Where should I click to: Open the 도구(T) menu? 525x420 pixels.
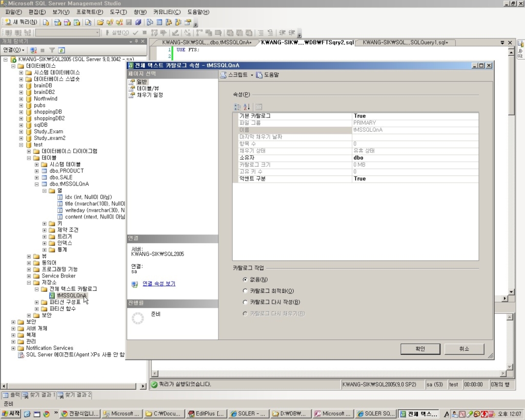click(118, 12)
